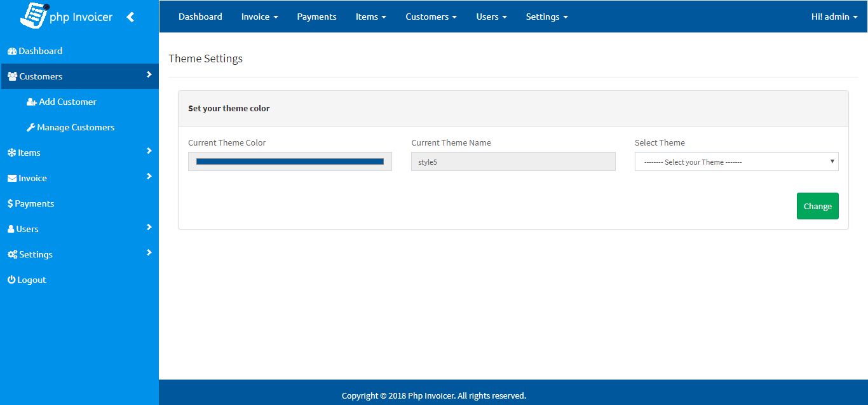The image size is (868, 405).
Task: Expand the sidebar Users submenu arrow
Action: tap(149, 227)
